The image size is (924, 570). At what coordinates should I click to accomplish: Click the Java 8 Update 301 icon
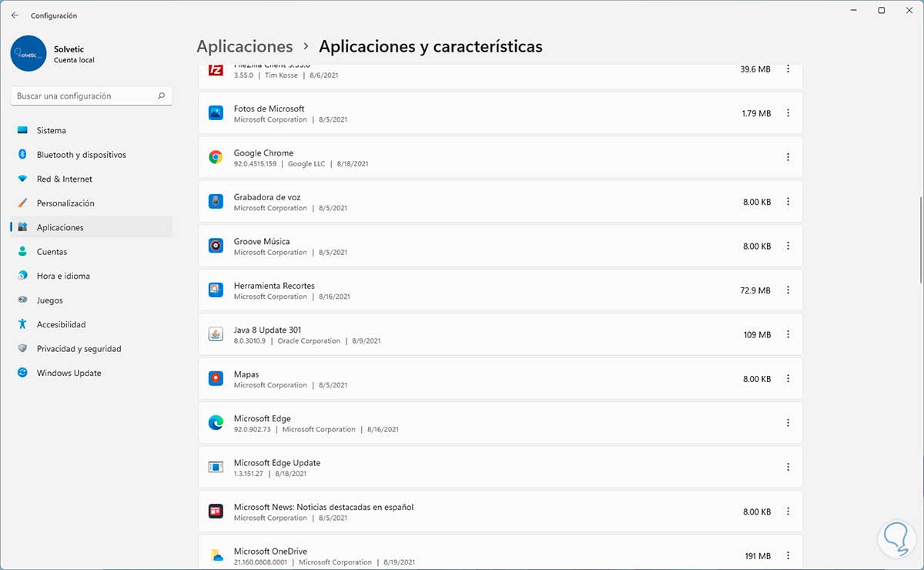pyautogui.click(x=216, y=334)
